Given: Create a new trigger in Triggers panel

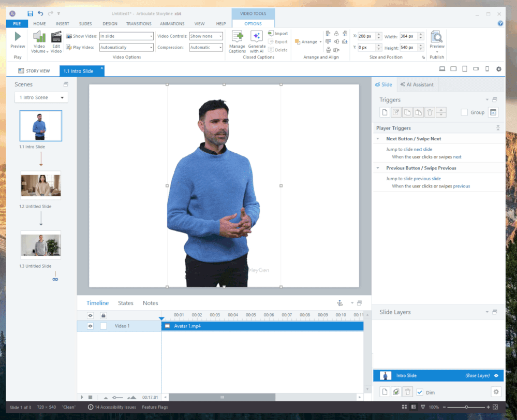Looking at the screenshot, I should point(385,112).
